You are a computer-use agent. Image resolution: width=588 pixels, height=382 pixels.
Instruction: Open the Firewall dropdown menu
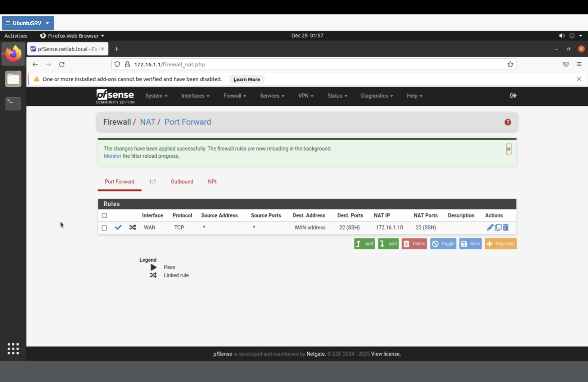pyautogui.click(x=234, y=96)
